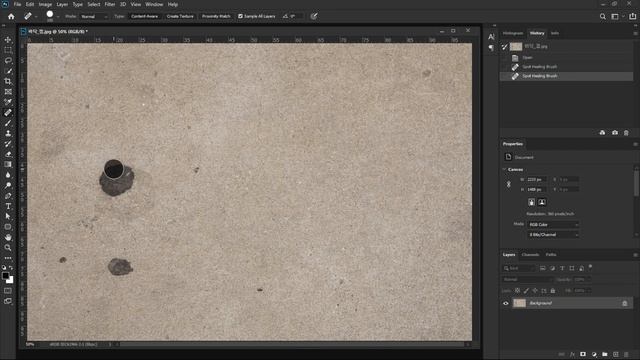Image resolution: width=640 pixels, height=360 pixels.
Task: Toggle history brush source on snapshot
Action: click(505, 47)
